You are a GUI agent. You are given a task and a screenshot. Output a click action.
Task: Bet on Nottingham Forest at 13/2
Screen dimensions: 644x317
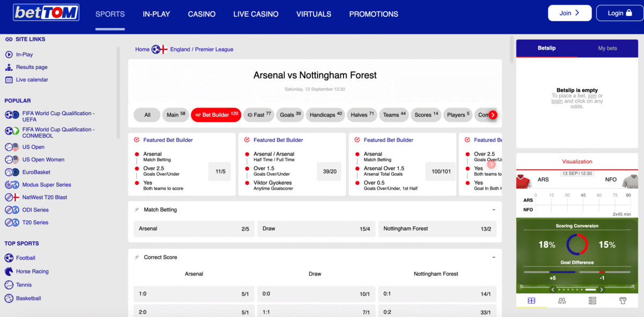tap(437, 229)
